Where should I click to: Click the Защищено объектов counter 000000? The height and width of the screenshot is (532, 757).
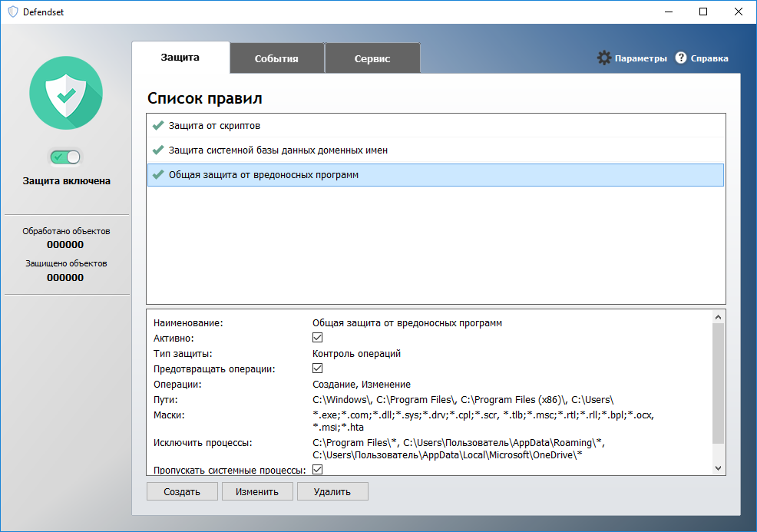(x=65, y=278)
